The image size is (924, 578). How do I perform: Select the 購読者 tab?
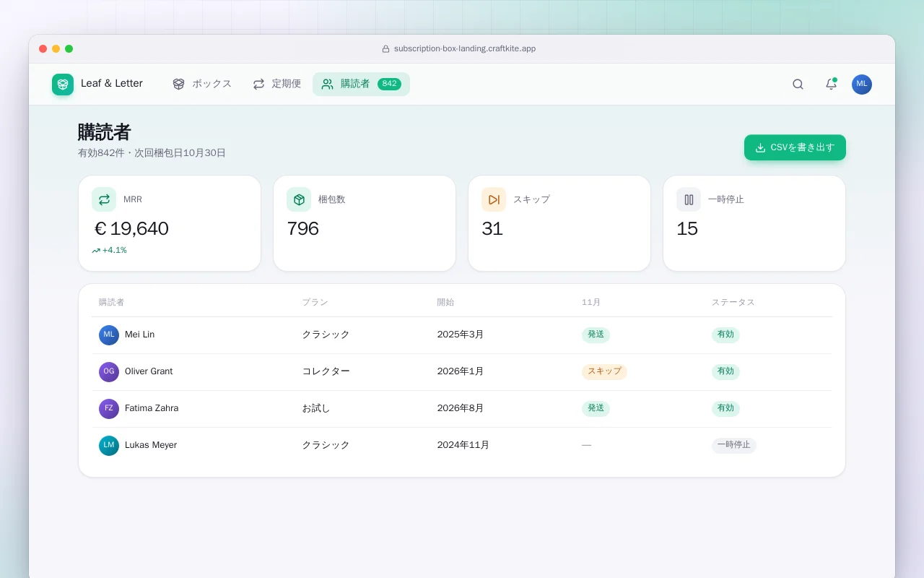tap(361, 84)
